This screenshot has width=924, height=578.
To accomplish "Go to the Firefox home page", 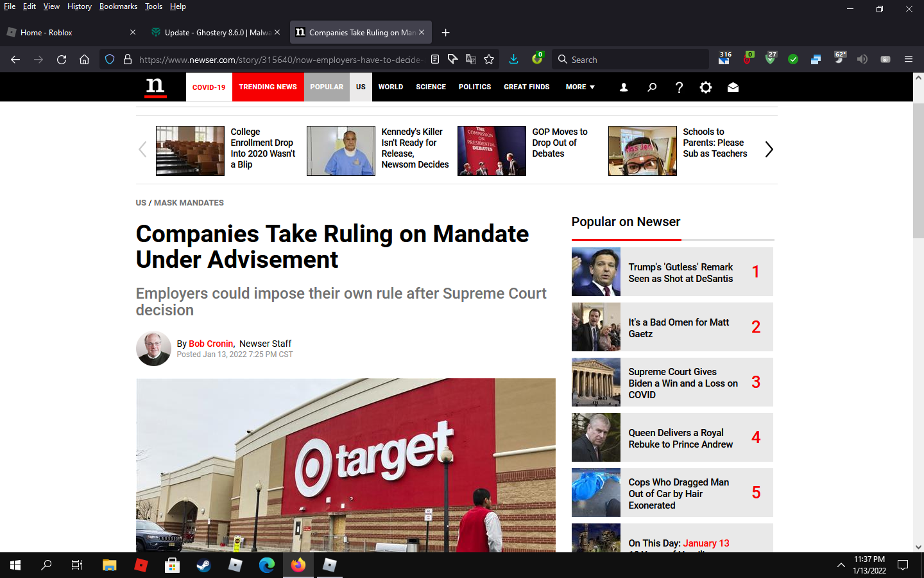I will [x=84, y=60].
